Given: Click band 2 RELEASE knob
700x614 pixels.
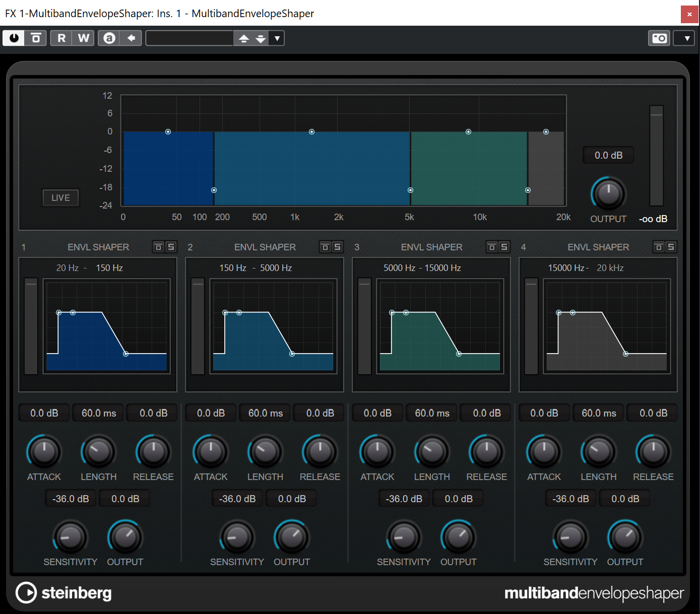Looking at the screenshot, I should (x=320, y=452).
